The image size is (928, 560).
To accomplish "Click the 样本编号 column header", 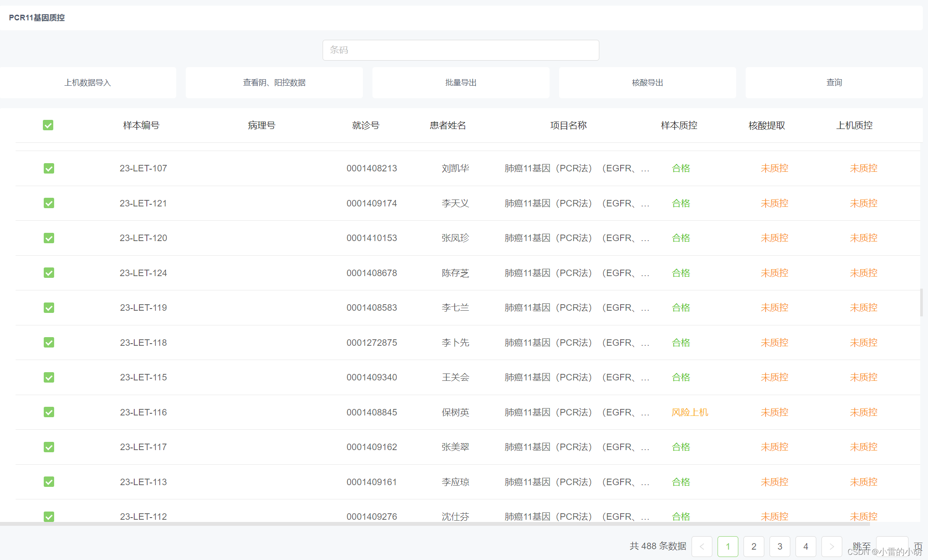I will [x=141, y=126].
